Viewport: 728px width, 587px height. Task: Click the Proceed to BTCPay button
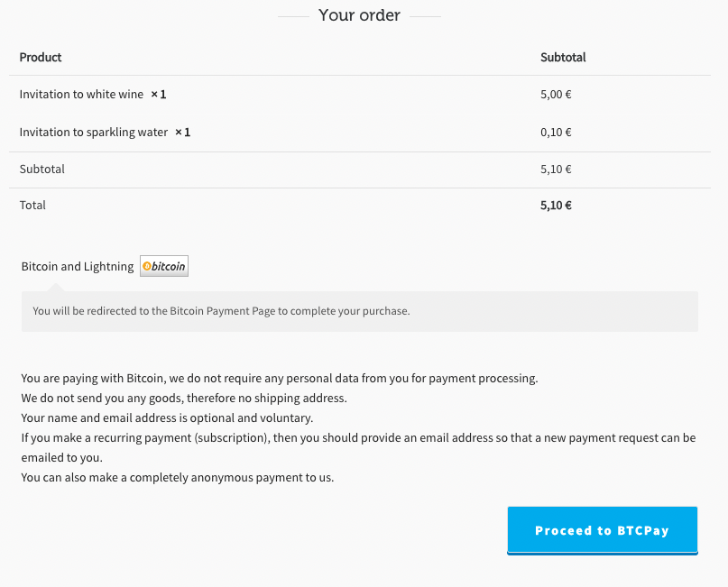point(603,530)
